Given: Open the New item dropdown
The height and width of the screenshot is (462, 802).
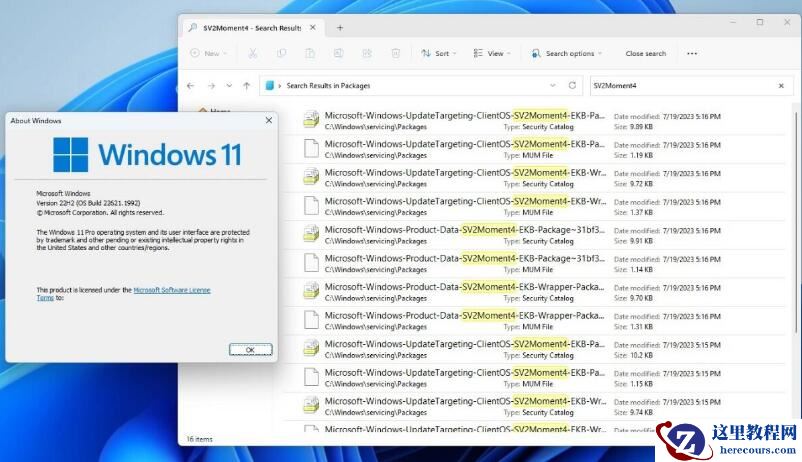Looking at the screenshot, I should [209, 53].
